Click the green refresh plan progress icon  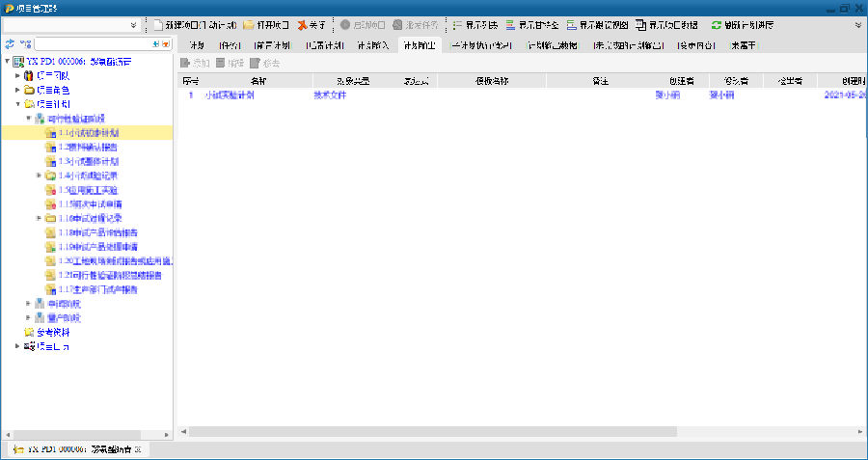(x=717, y=25)
